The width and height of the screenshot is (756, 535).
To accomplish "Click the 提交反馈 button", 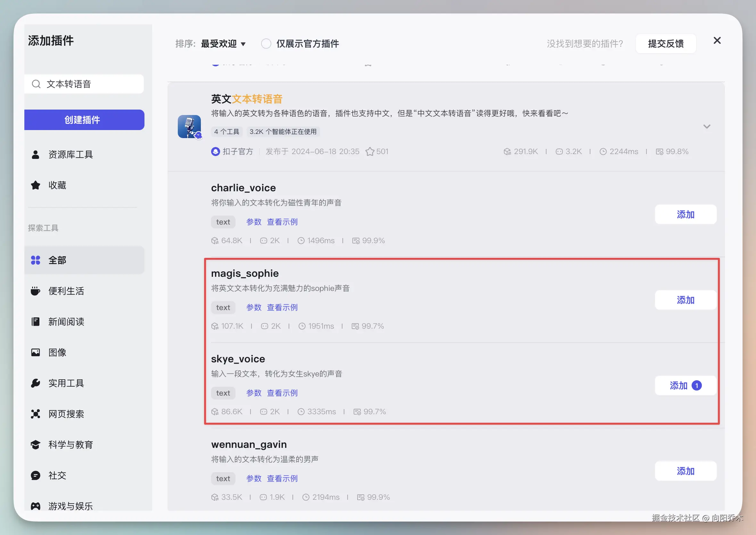I will 665,44.
